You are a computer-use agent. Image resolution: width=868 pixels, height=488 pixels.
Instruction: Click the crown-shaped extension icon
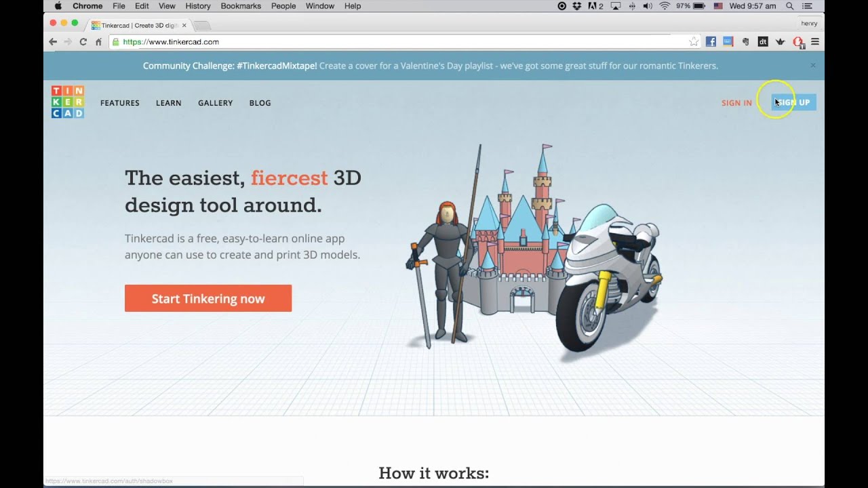pyautogui.click(x=780, y=42)
